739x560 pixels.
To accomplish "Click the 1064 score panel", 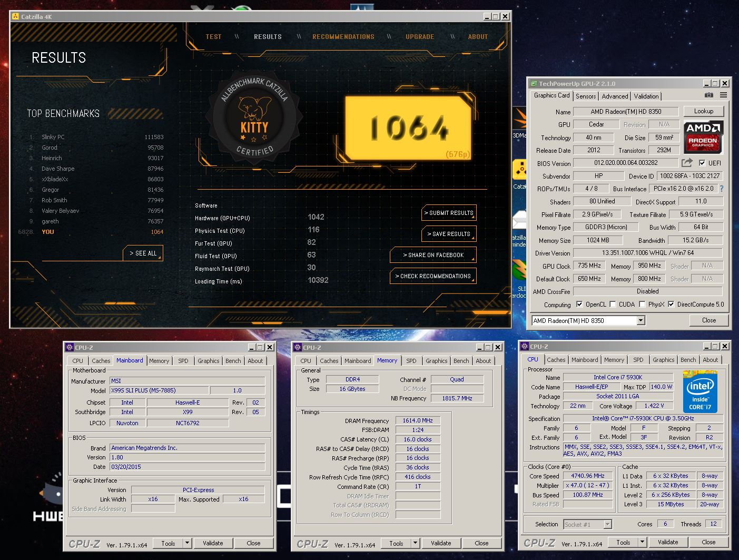I will pyautogui.click(x=408, y=127).
